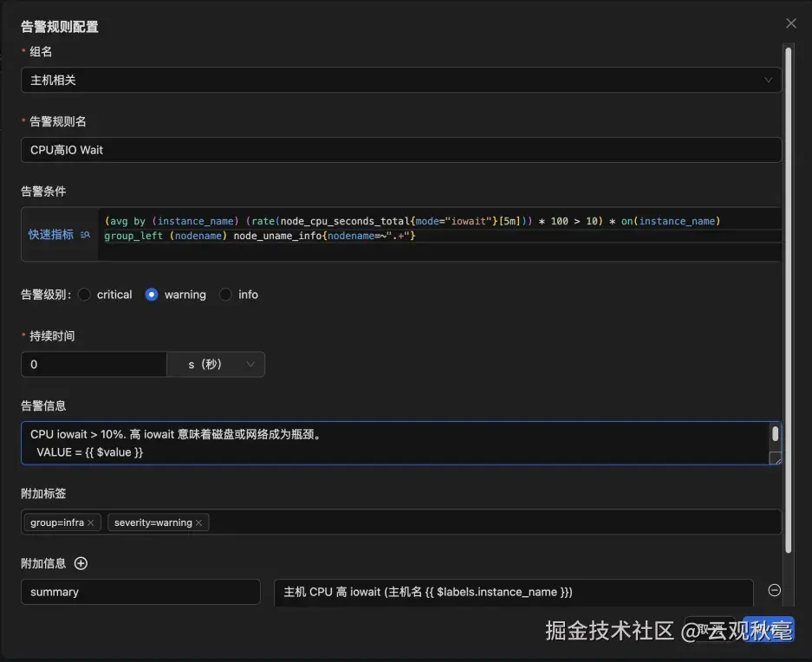This screenshot has height=662, width=812.
Task: Open the duration unit s (秒) dropdown
Action: tap(216, 364)
